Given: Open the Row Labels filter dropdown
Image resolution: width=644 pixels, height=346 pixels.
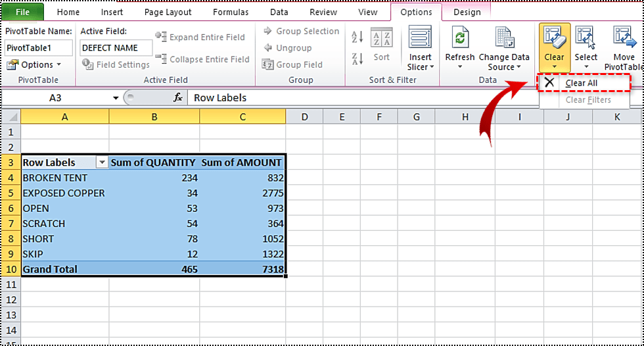Looking at the screenshot, I should point(102,162).
